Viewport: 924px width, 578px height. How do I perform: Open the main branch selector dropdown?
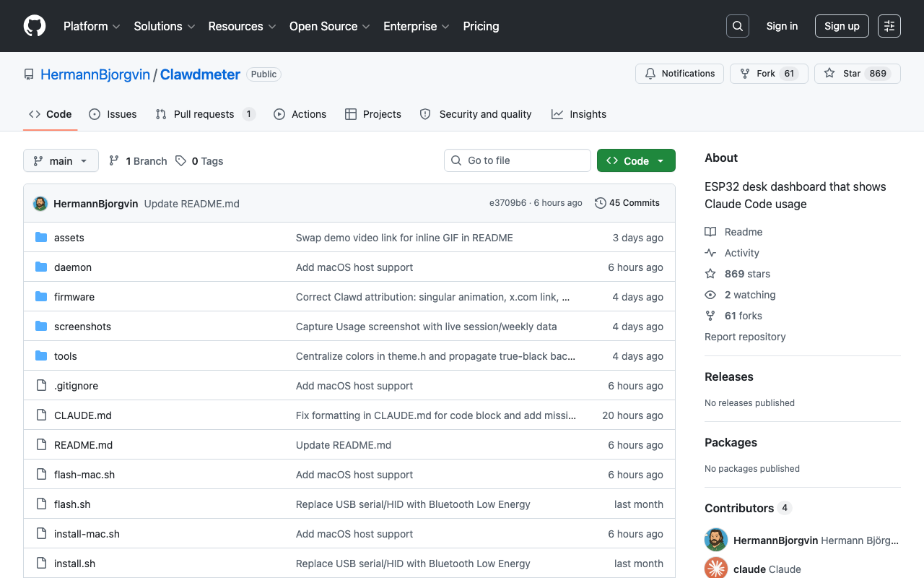pyautogui.click(x=61, y=160)
